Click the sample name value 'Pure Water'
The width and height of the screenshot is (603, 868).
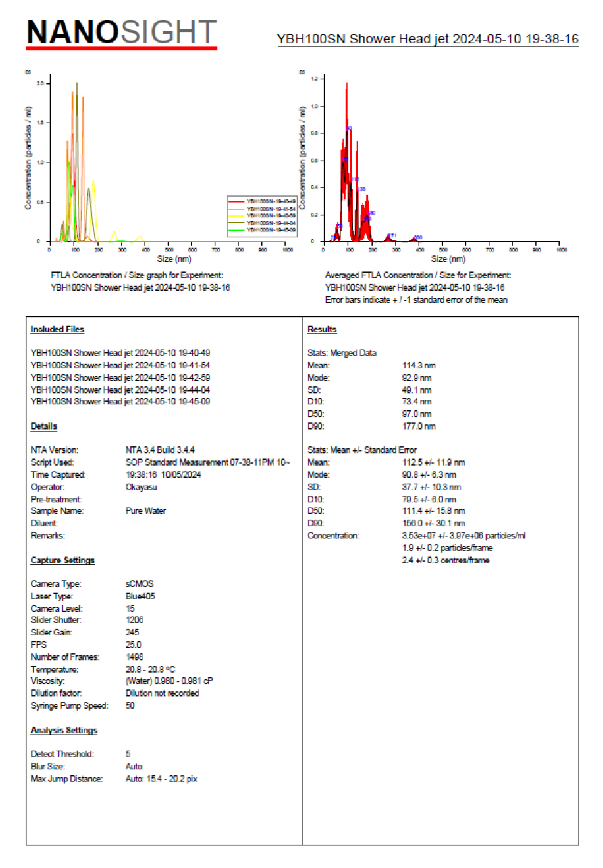coord(146,511)
